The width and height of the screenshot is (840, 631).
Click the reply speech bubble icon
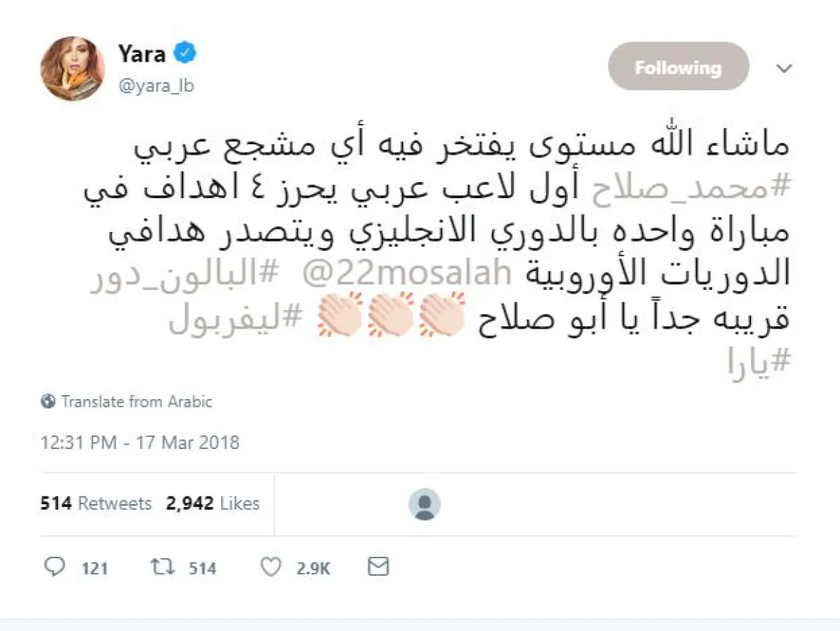(54, 567)
